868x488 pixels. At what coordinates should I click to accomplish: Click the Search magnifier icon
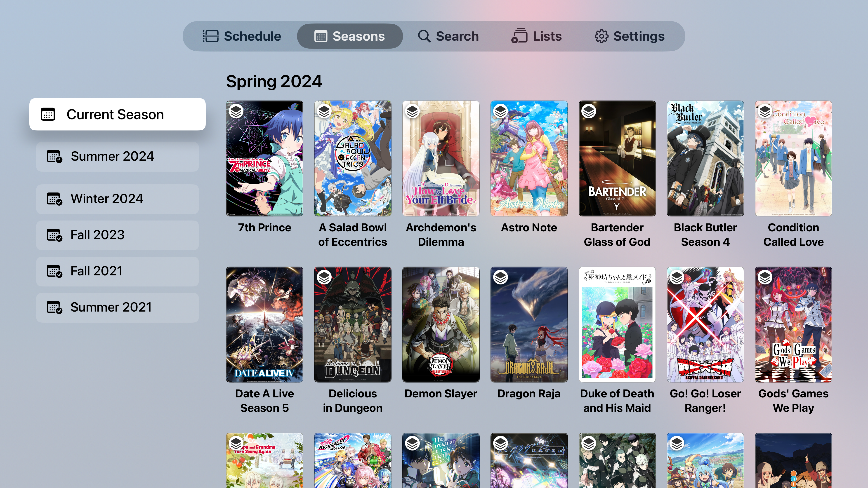point(424,36)
